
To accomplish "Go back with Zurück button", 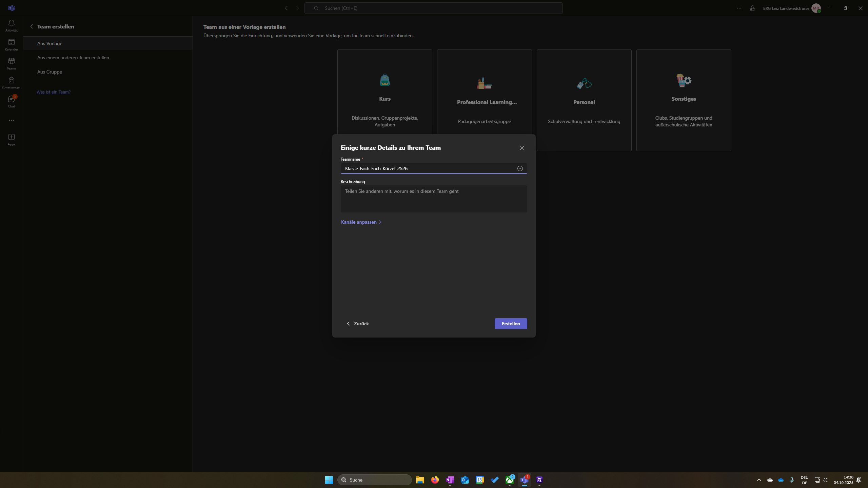I will tap(358, 324).
